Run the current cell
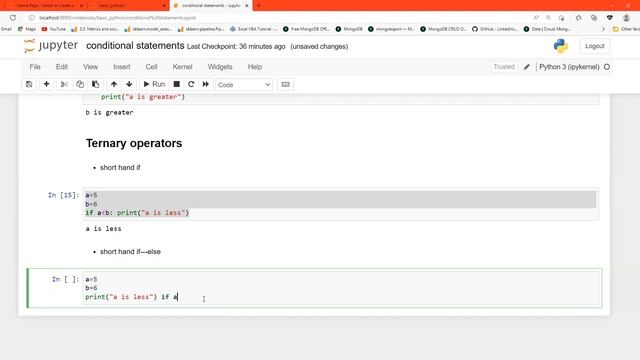 [x=154, y=84]
